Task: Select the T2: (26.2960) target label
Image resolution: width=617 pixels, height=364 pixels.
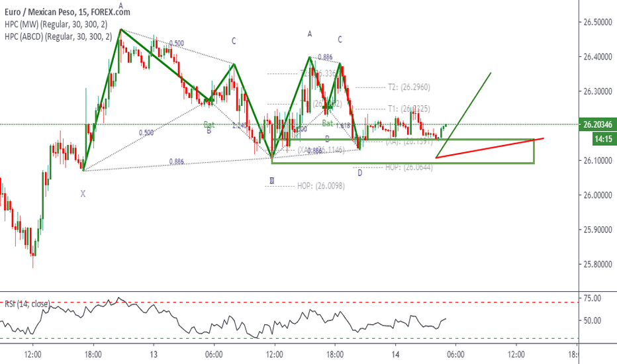Action: click(x=409, y=87)
